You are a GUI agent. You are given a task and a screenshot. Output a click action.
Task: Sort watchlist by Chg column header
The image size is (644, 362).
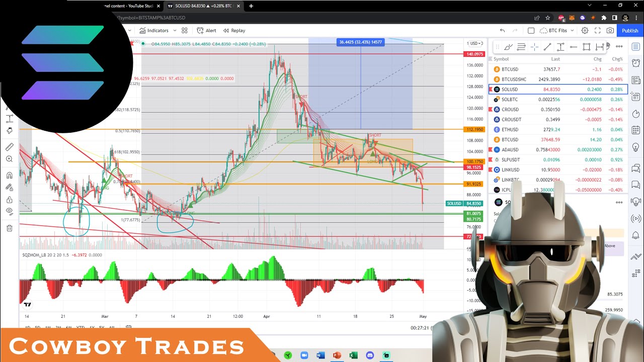click(x=597, y=59)
